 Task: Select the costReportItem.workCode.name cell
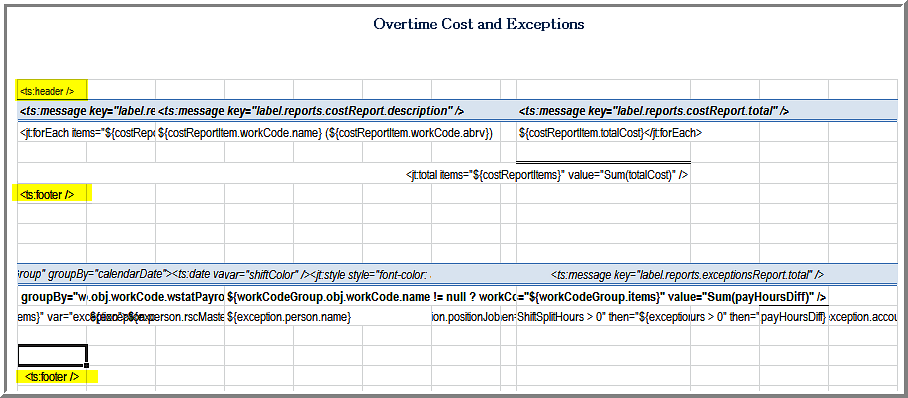(325, 133)
